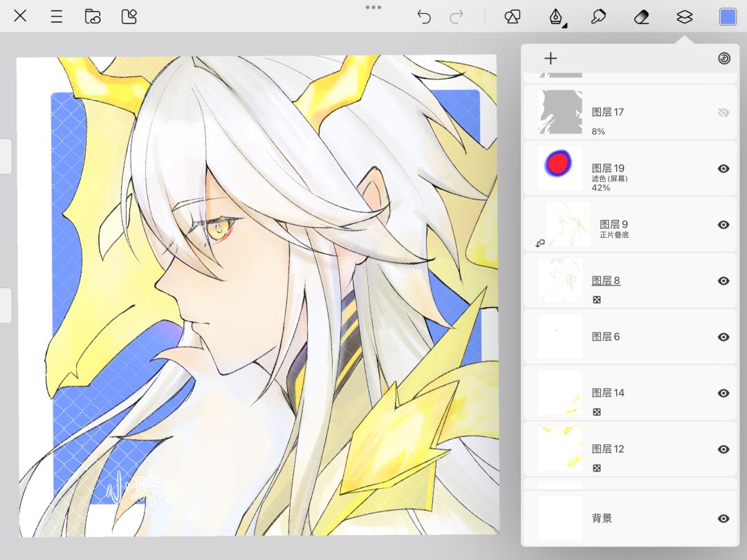
Task: Add a new layer with plus button
Action: [551, 59]
